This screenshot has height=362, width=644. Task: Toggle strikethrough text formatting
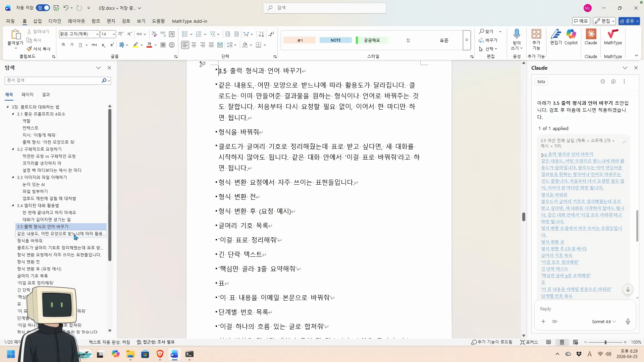(94, 45)
